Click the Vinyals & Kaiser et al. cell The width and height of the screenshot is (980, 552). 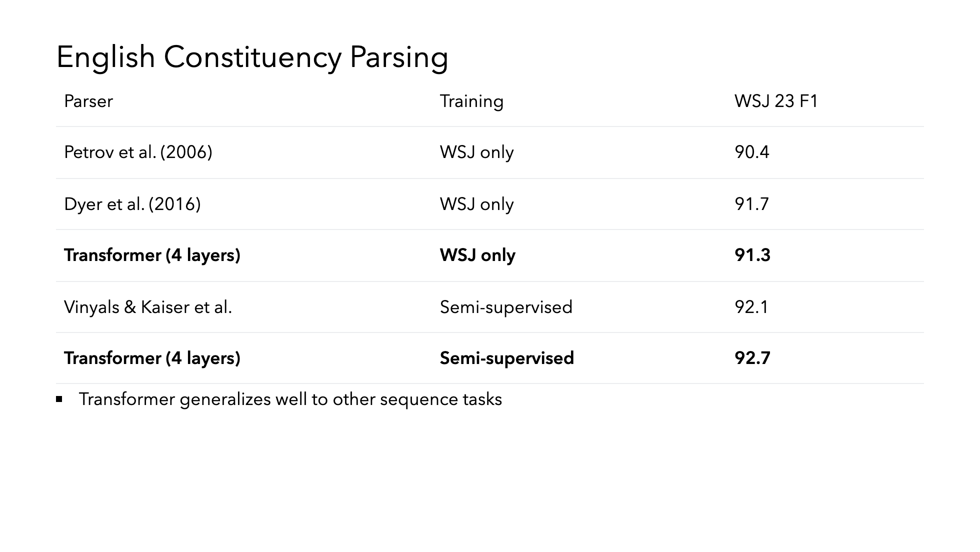pyautogui.click(x=148, y=307)
